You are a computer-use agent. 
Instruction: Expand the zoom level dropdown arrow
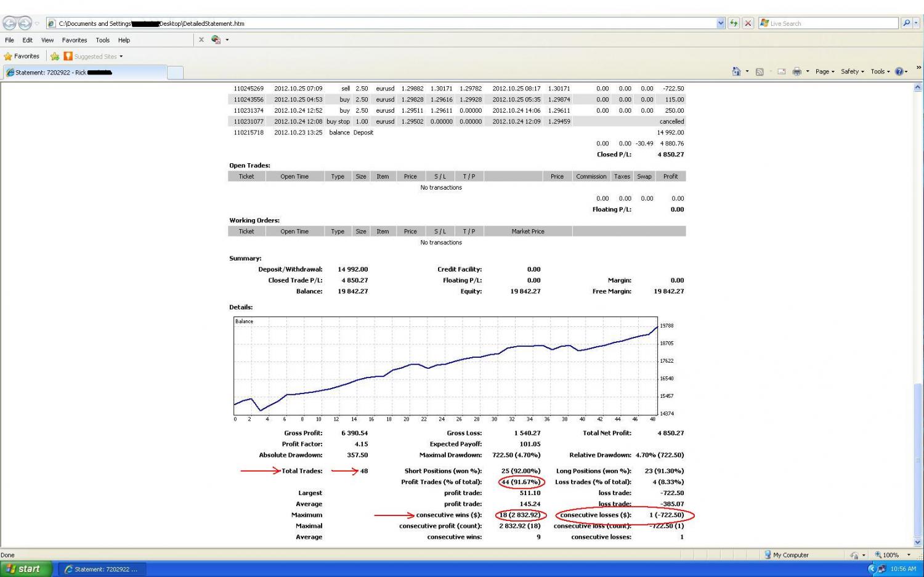coord(909,555)
